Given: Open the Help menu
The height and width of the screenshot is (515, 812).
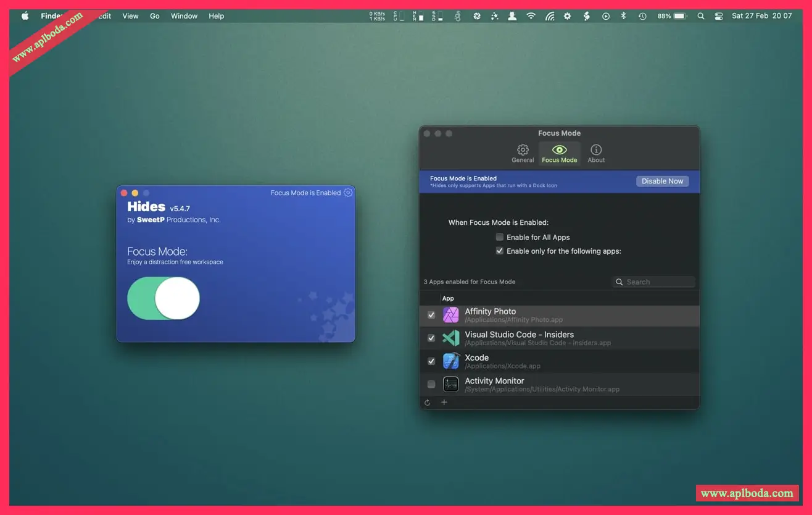Looking at the screenshot, I should point(217,16).
